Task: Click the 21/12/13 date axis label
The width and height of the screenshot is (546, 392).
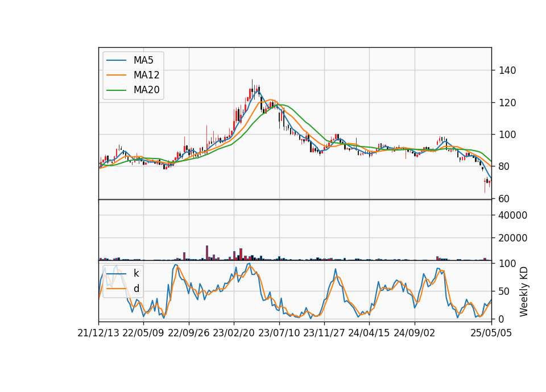Action: click(x=98, y=333)
